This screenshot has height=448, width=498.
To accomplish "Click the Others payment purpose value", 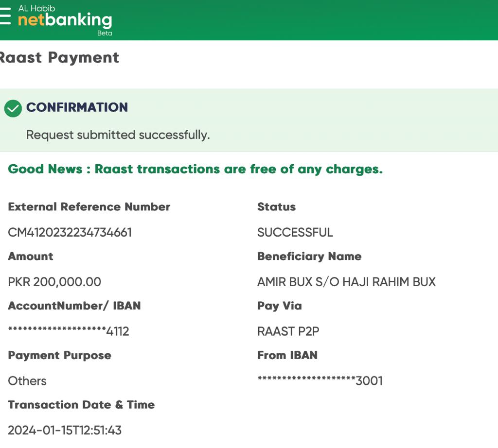I will pos(27,381).
